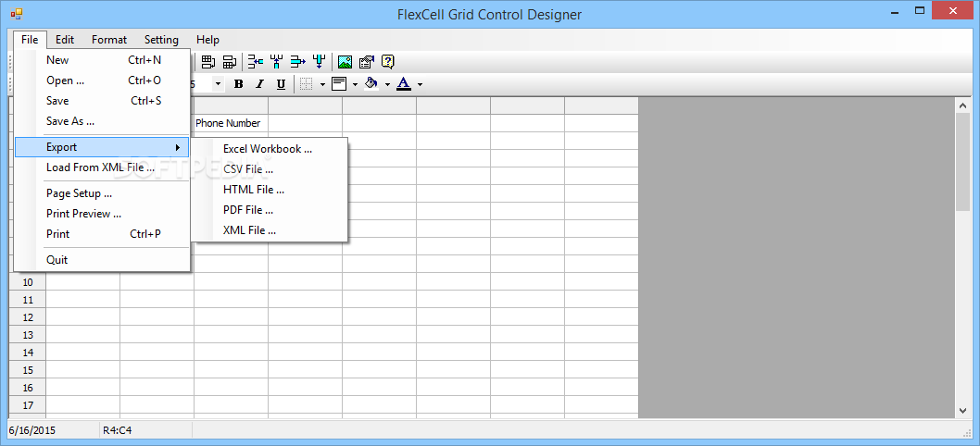Image resolution: width=980 pixels, height=446 pixels.
Task: Export as HTML File ...
Action: coord(270,190)
